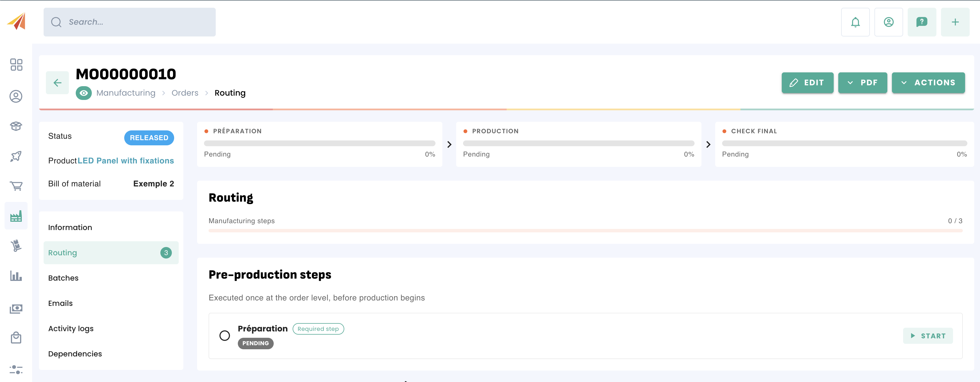Click the rocket icon in sidebar
This screenshot has width=980, height=382.
[x=16, y=156]
